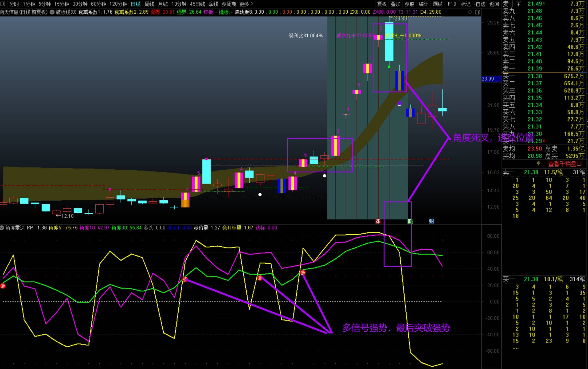Switch to the 周线 period tab

[149, 4]
